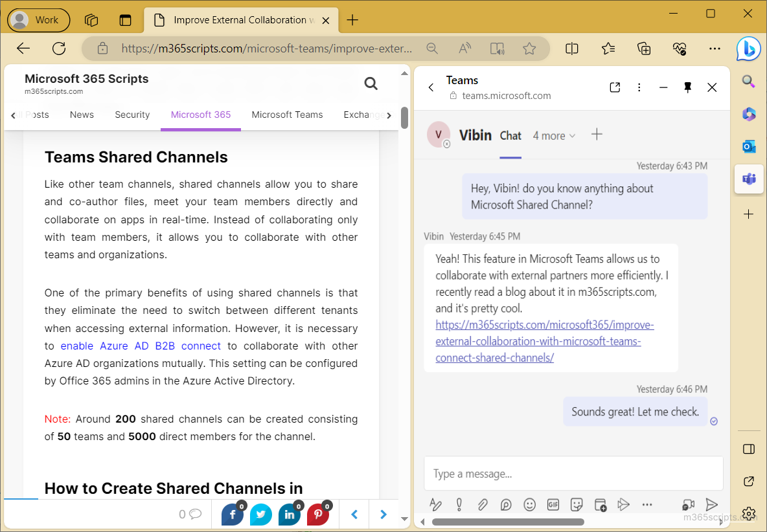
Task: Share article on Pinterest
Action: coord(318,514)
